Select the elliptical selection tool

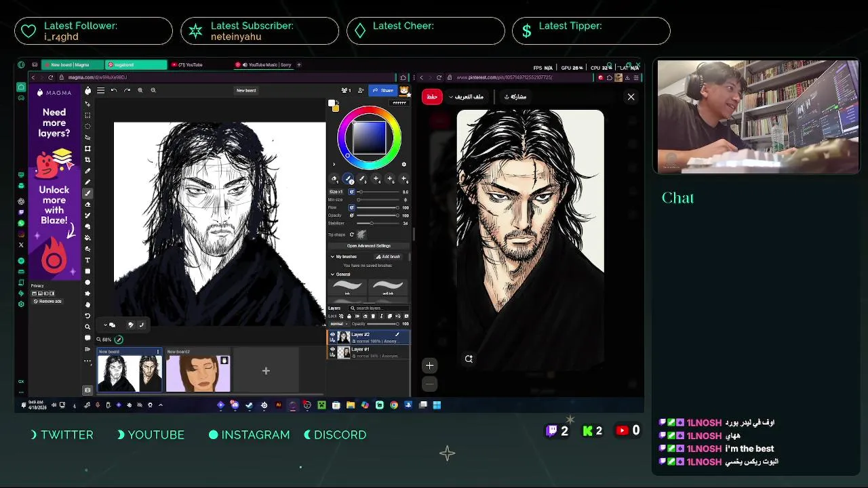coord(87,126)
